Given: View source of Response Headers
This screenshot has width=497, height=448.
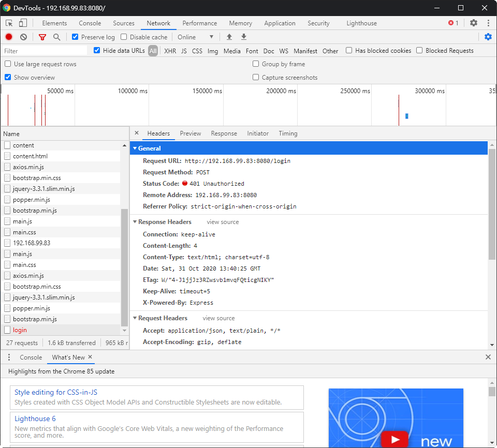Looking at the screenshot, I should (223, 222).
